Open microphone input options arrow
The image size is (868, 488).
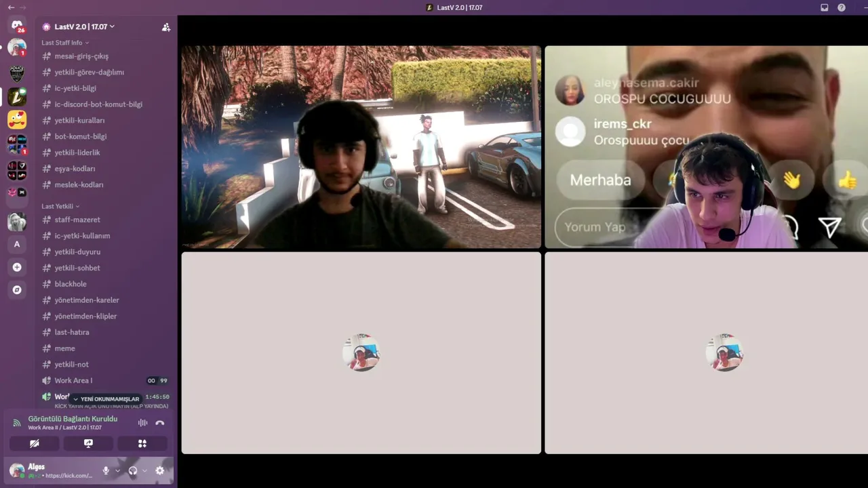coord(117,470)
